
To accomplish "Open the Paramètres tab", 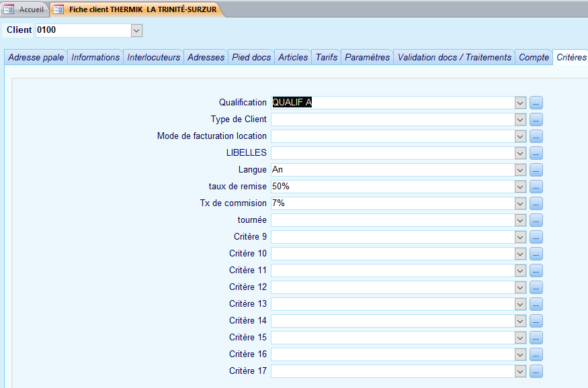I will [367, 58].
